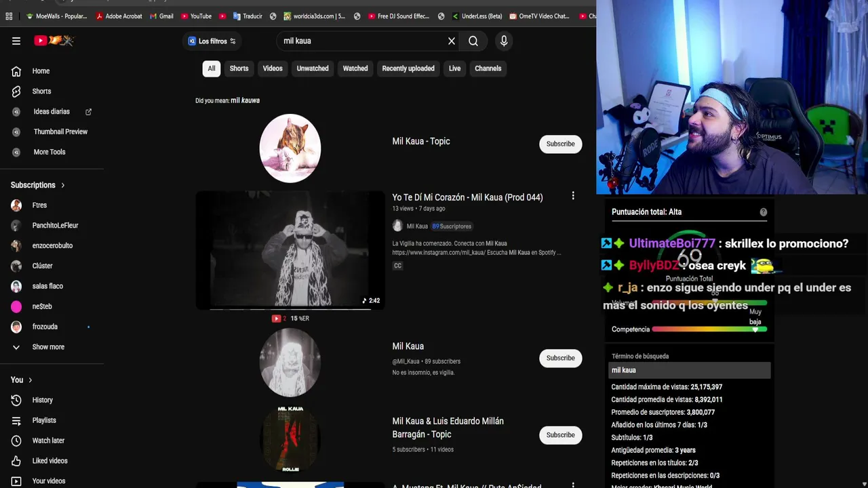Open the OmeTV Video Chat bookmark
The height and width of the screenshot is (488, 868).
[539, 16]
